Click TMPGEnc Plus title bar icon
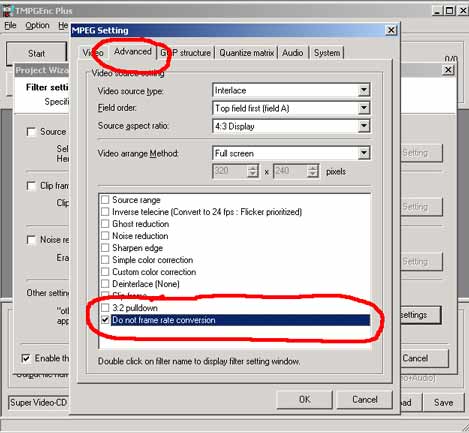 click(7, 11)
